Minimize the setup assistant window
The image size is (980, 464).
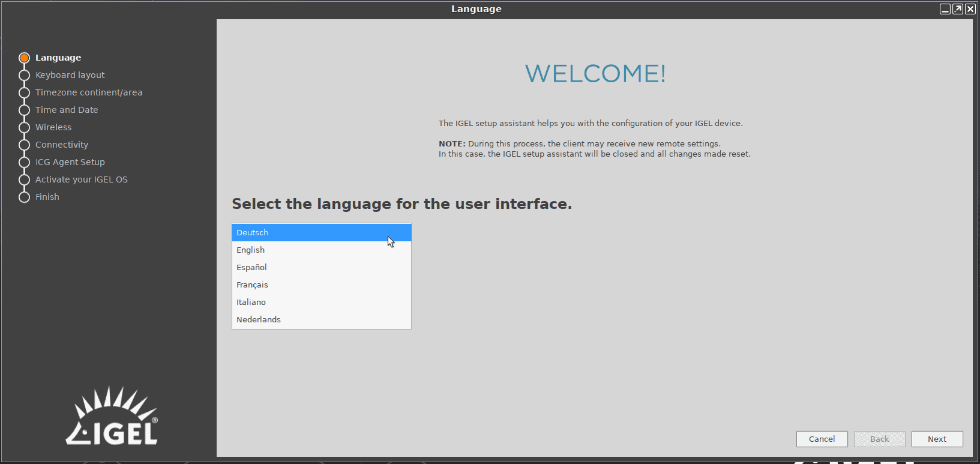coord(945,9)
